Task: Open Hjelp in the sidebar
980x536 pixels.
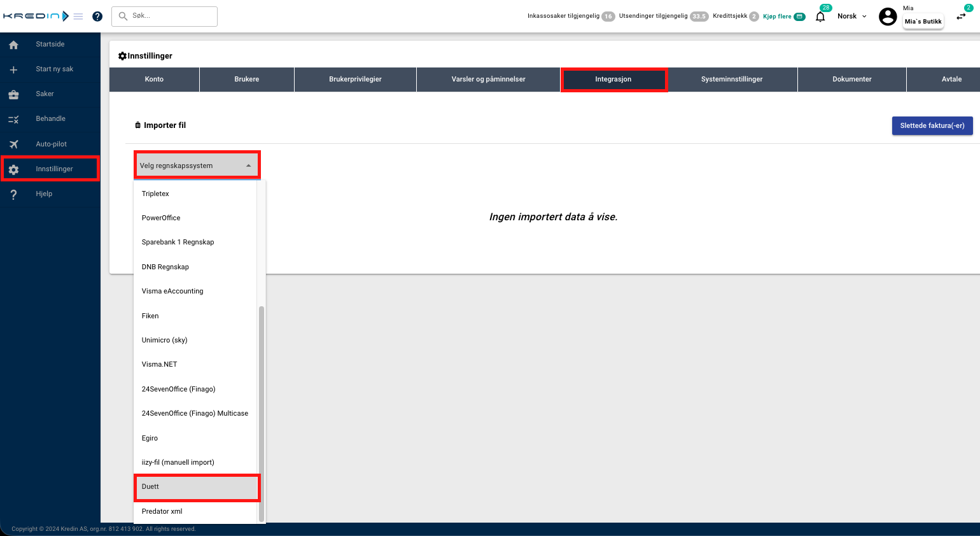Action: pos(50,194)
